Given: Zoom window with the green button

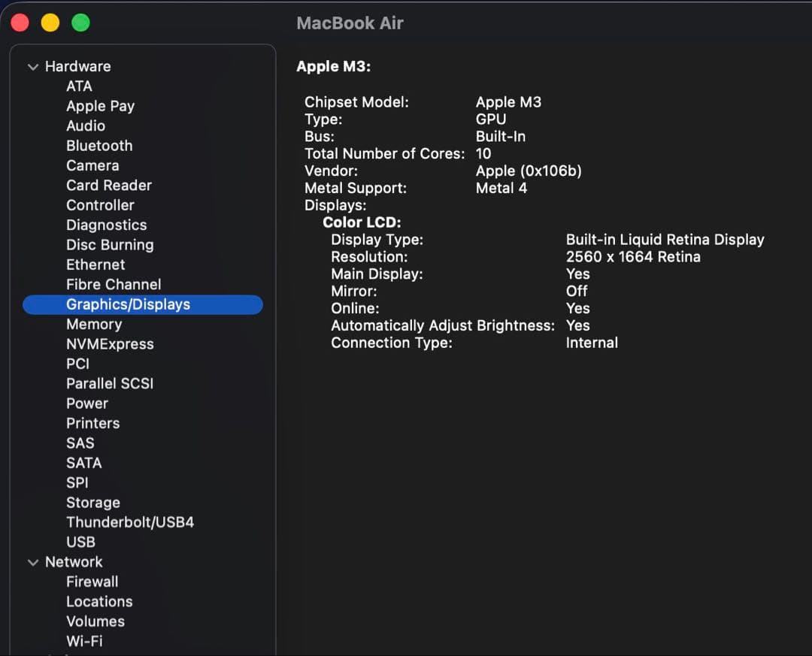Looking at the screenshot, I should click(80, 23).
